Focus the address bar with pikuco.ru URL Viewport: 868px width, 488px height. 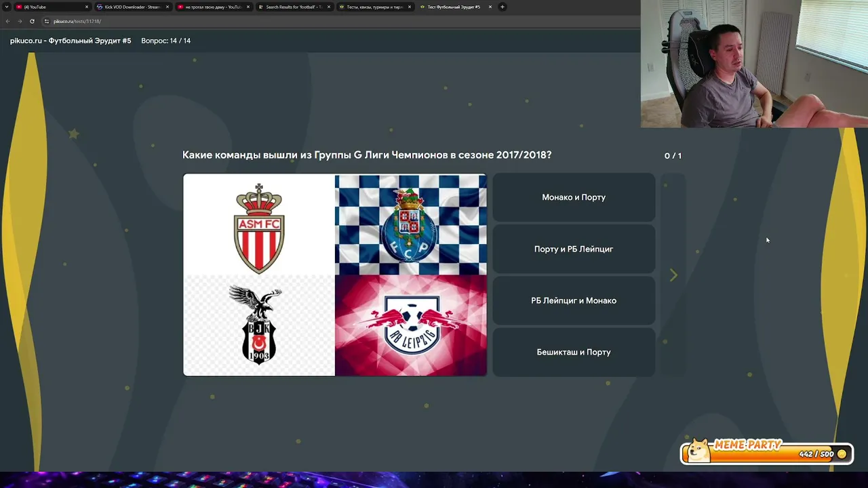tap(339, 21)
